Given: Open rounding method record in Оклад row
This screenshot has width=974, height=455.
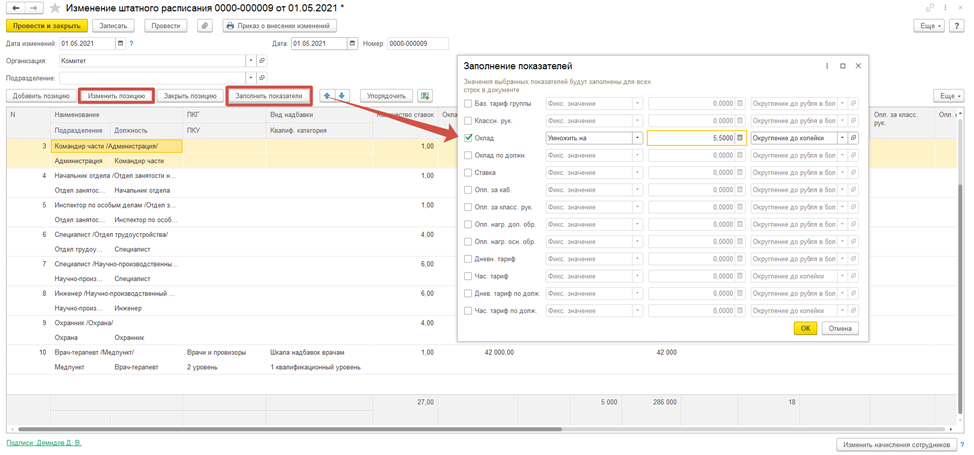Looking at the screenshot, I should coord(854,138).
